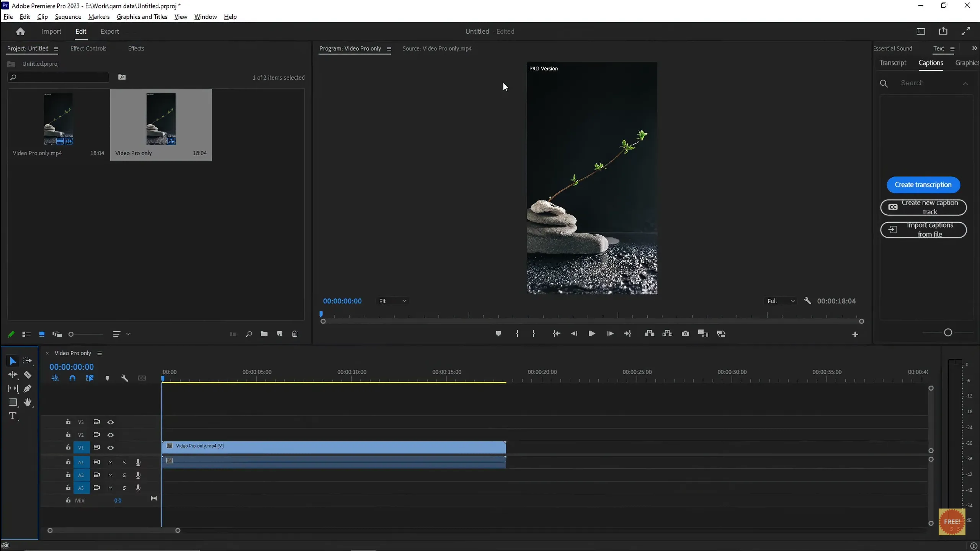Click Find magnifier in Project panel footer
This screenshot has height=551, width=980.
[249, 334]
